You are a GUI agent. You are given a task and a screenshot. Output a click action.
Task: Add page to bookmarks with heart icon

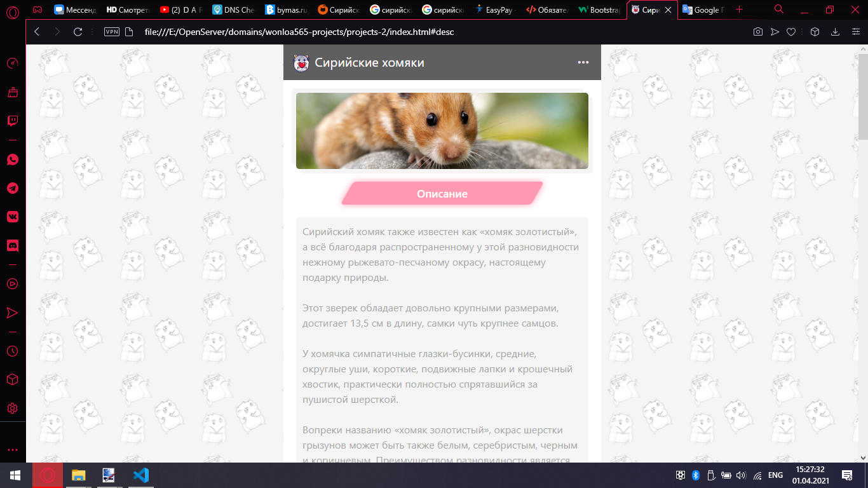point(791,32)
